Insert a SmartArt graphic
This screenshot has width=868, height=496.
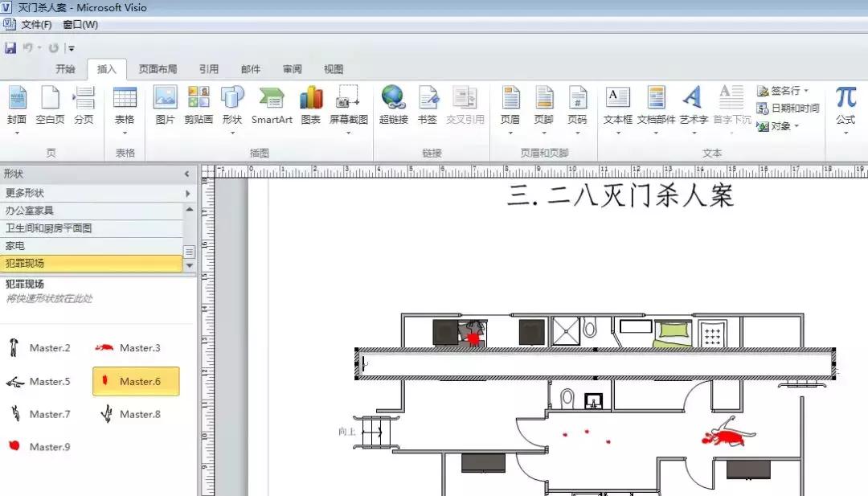tap(271, 105)
